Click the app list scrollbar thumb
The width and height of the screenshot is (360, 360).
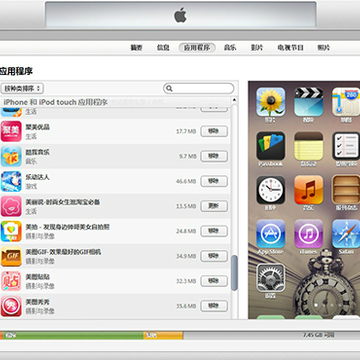coord(235,273)
